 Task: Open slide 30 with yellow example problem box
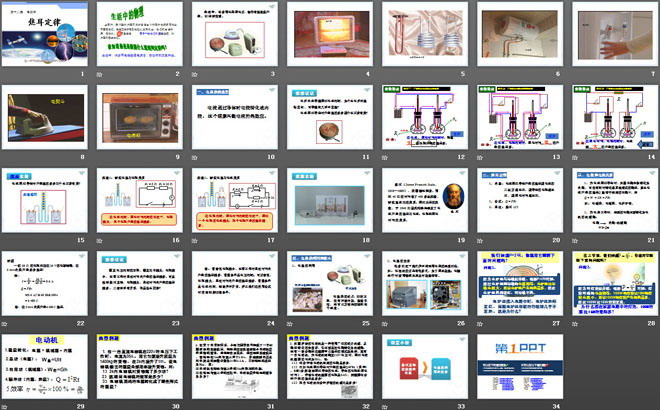(139, 368)
